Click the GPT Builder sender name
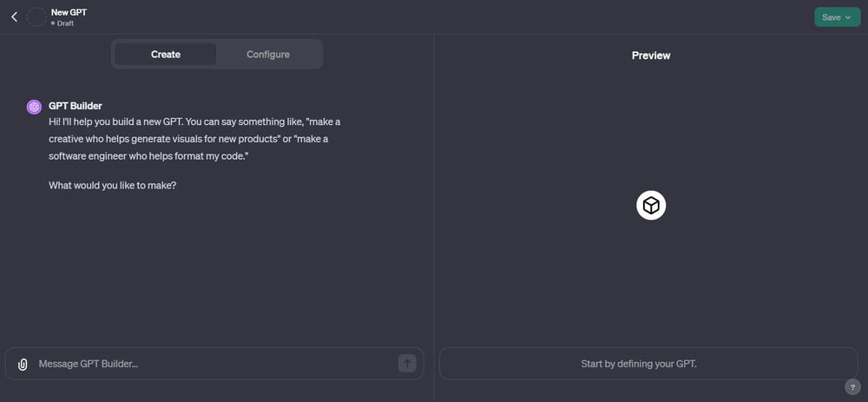This screenshot has height=402, width=868. pos(76,106)
